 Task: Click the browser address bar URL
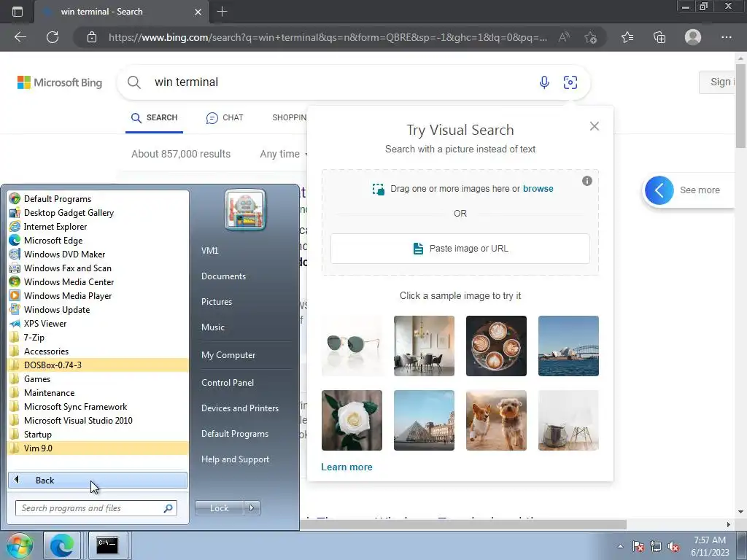point(328,37)
